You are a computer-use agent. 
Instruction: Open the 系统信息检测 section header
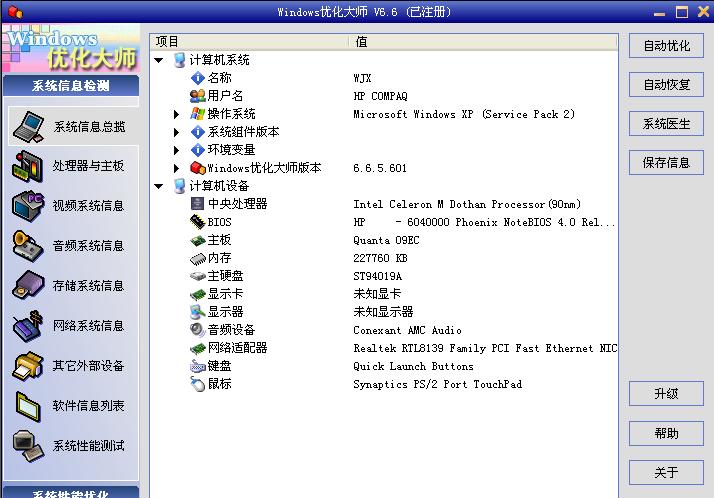pyautogui.click(x=71, y=86)
